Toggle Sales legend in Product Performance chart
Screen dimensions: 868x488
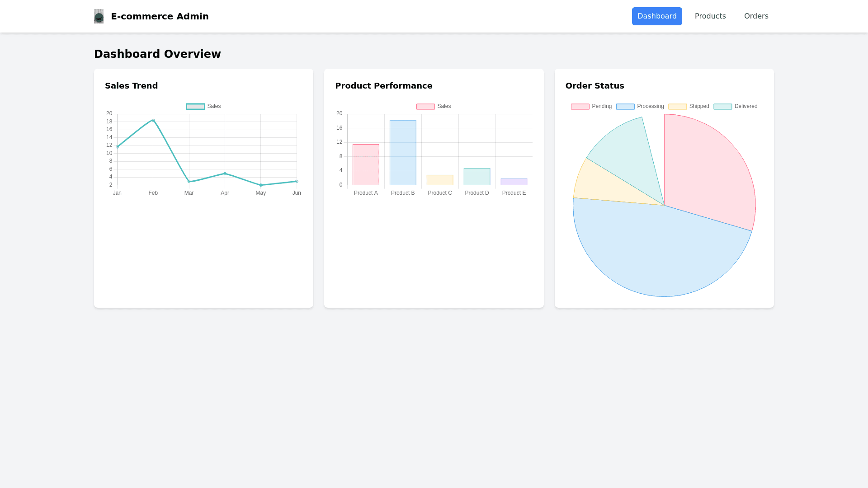point(434,107)
